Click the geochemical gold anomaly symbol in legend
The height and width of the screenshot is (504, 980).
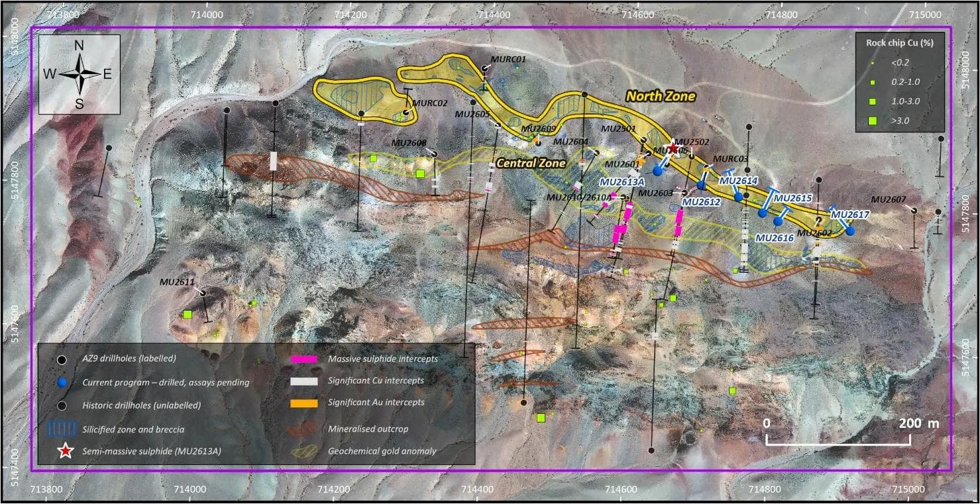coord(304,452)
